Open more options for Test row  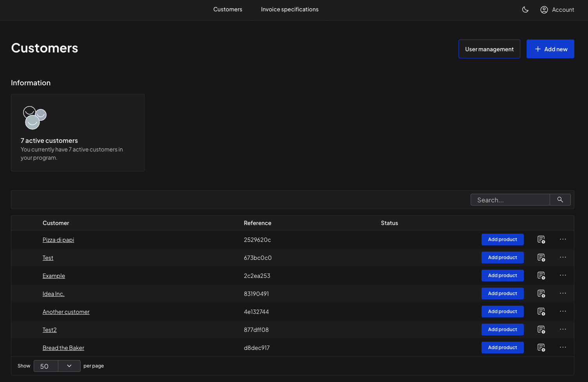563,257
